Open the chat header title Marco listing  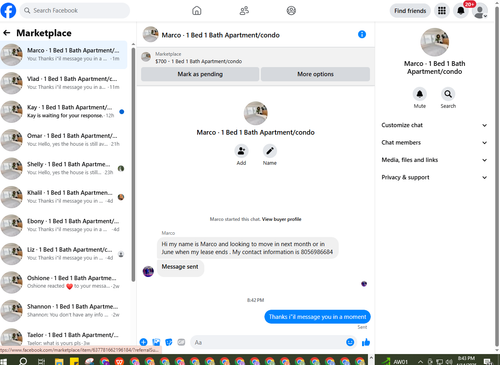click(220, 35)
